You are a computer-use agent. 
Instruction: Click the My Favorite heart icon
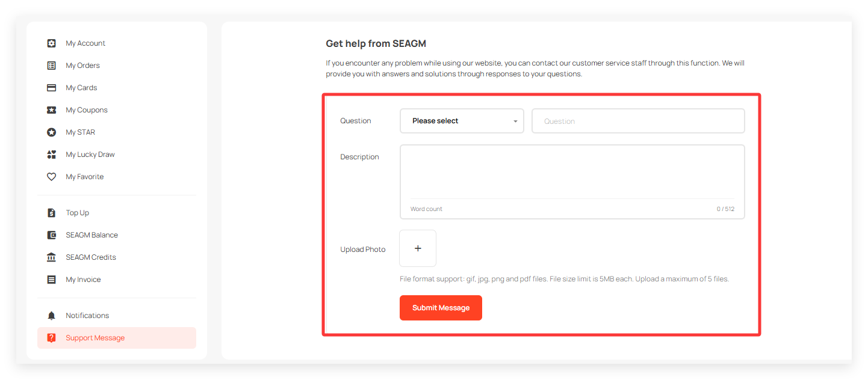click(52, 177)
